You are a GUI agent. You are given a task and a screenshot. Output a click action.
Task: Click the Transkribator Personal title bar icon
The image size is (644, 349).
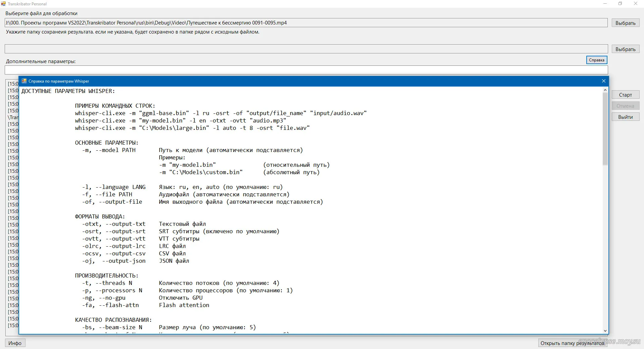tap(3, 4)
